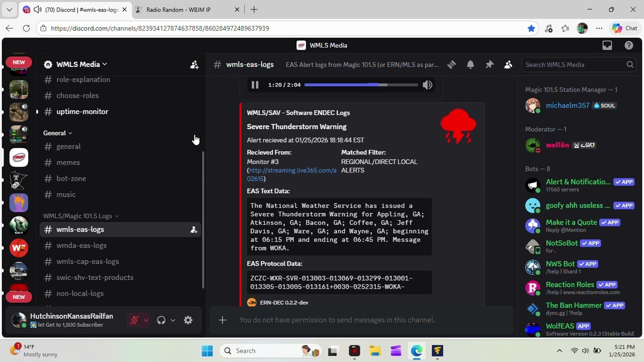This screenshot has height=362, width=644.
Task: Collapse the General category
Action: tap(57, 133)
